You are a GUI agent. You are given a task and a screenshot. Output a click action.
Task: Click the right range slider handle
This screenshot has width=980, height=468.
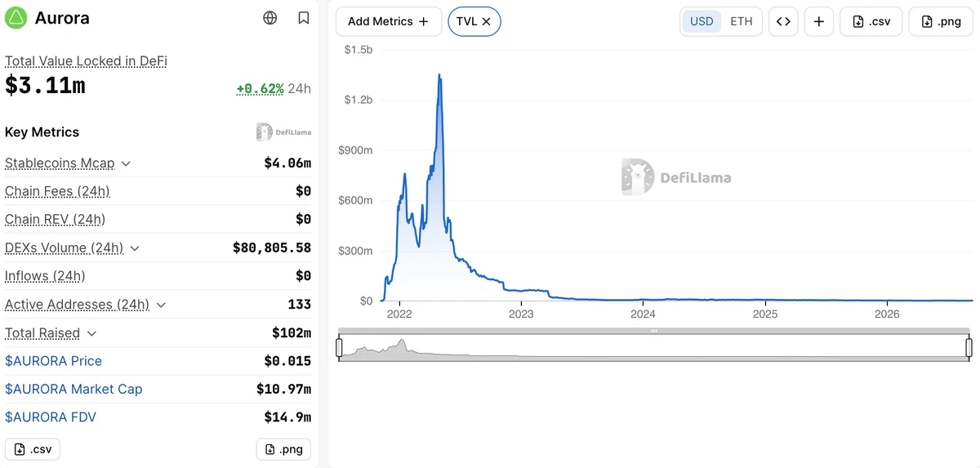coord(969,347)
